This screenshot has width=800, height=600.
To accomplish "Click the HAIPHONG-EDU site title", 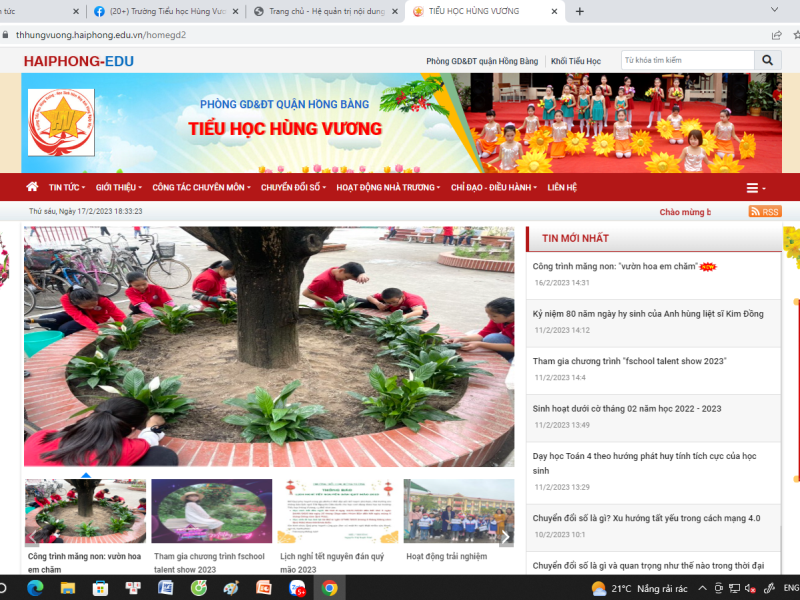I will coord(79,61).
